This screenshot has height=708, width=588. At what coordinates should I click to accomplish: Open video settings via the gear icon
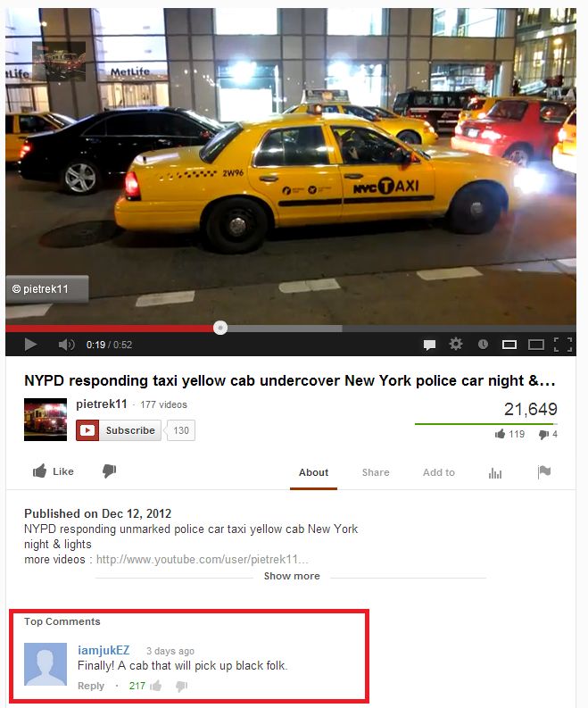[456, 344]
